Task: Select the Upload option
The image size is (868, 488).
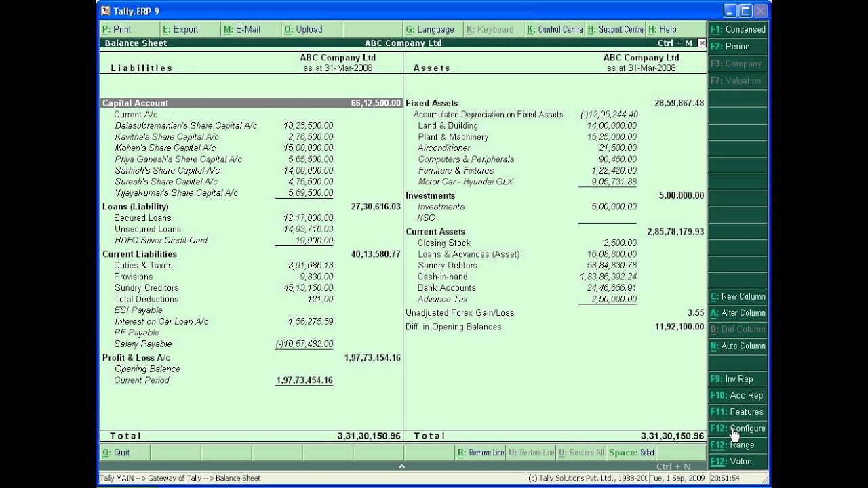Action: click(312, 29)
